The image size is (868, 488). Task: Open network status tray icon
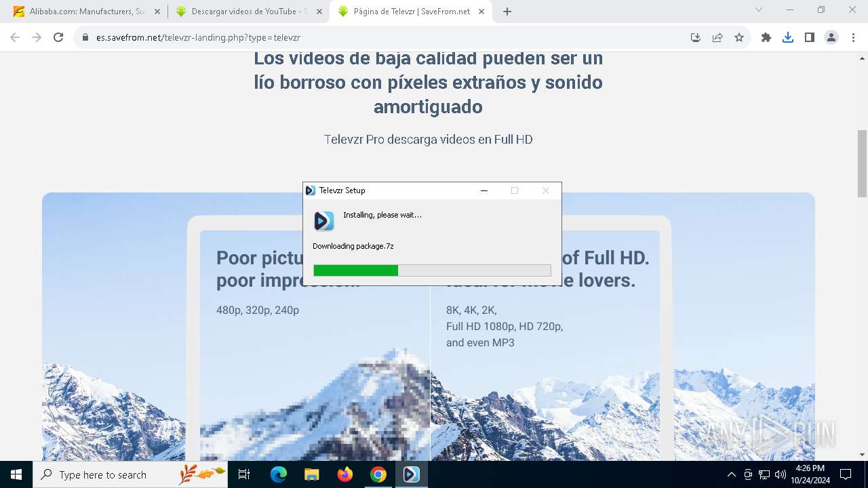click(764, 474)
